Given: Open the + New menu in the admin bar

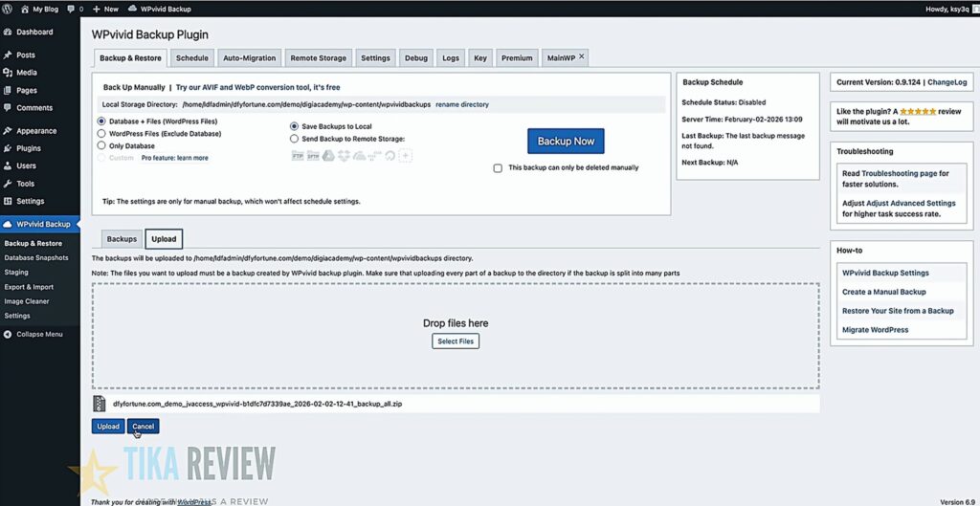Looking at the screenshot, I should pyautogui.click(x=105, y=9).
